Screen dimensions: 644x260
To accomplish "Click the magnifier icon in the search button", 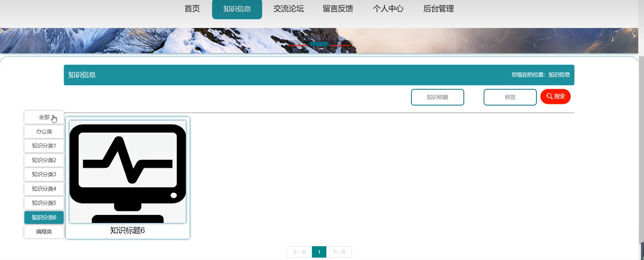I will pyautogui.click(x=549, y=96).
